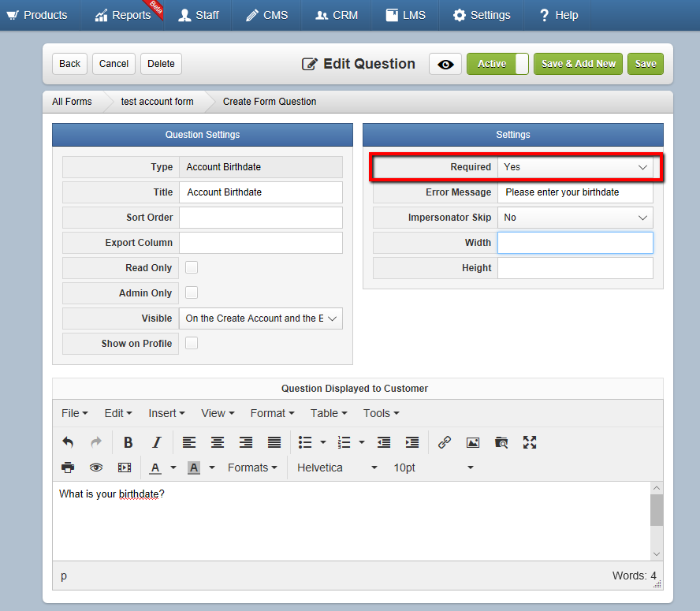Apply italic formatting to the question text
The width and height of the screenshot is (700, 611).
pyautogui.click(x=157, y=442)
